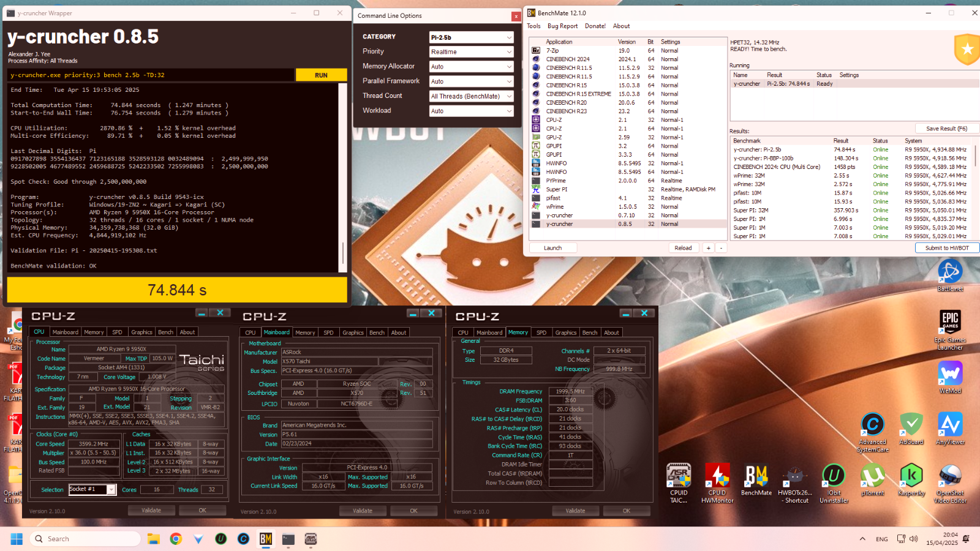Open SPD tab in second CPU-Z window

pyautogui.click(x=328, y=332)
